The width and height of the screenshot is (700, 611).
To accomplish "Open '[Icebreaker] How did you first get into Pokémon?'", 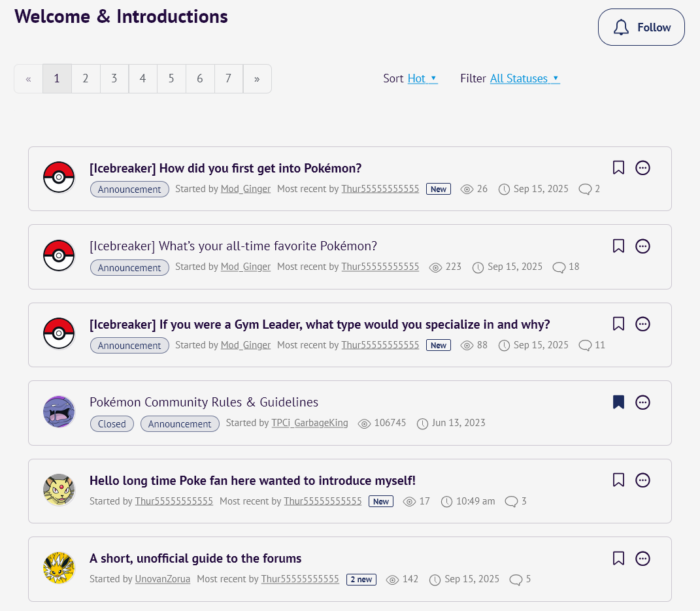I will [x=225, y=168].
